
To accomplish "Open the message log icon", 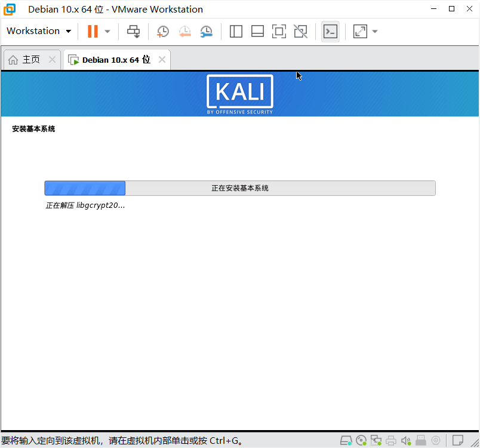I will coord(458,441).
